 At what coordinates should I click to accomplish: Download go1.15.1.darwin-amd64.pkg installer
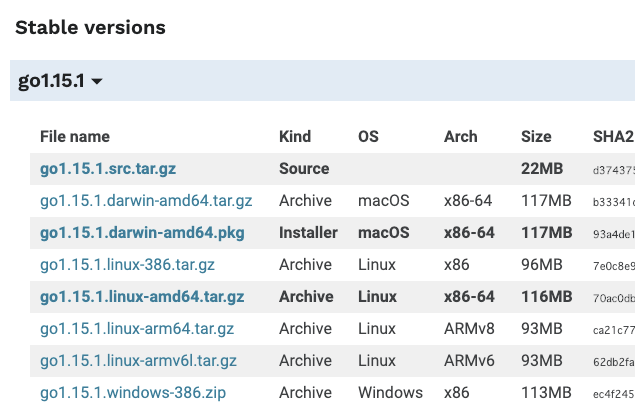click(x=142, y=233)
